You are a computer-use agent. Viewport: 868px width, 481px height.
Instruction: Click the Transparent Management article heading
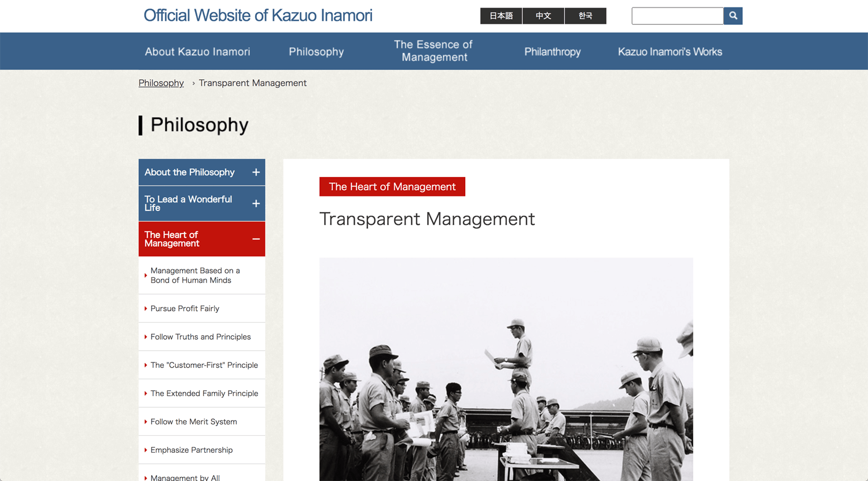coord(427,219)
